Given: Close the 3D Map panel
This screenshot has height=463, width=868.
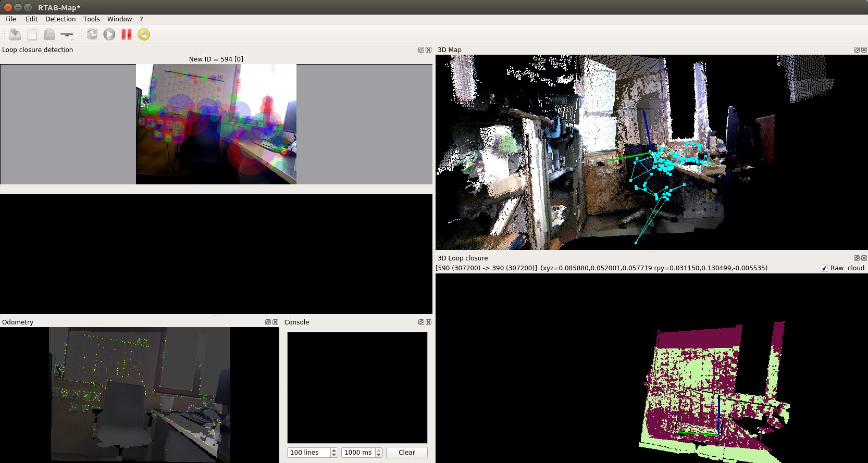Looking at the screenshot, I should coord(864,50).
